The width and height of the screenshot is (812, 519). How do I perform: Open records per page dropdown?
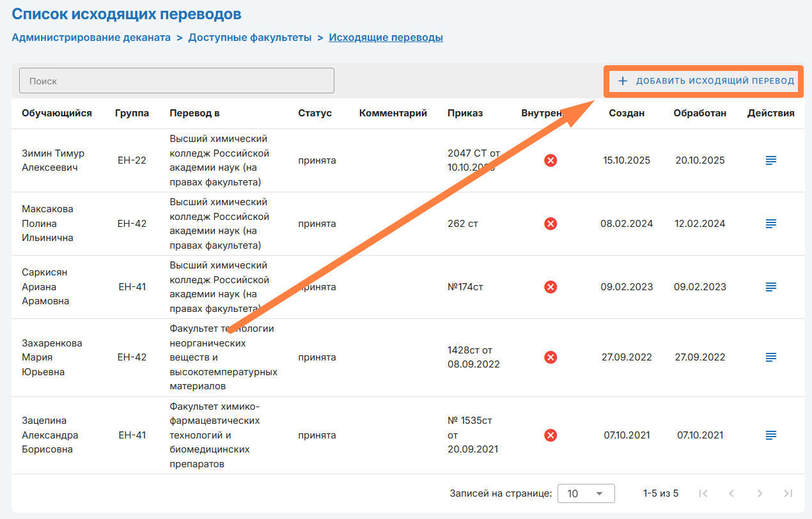586,493
